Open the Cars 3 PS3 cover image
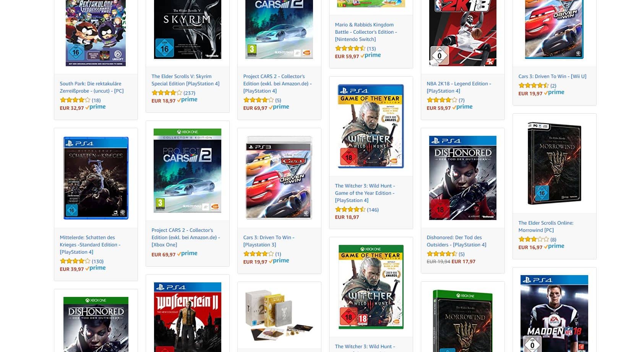The width and height of the screenshot is (644, 352). coord(279,178)
